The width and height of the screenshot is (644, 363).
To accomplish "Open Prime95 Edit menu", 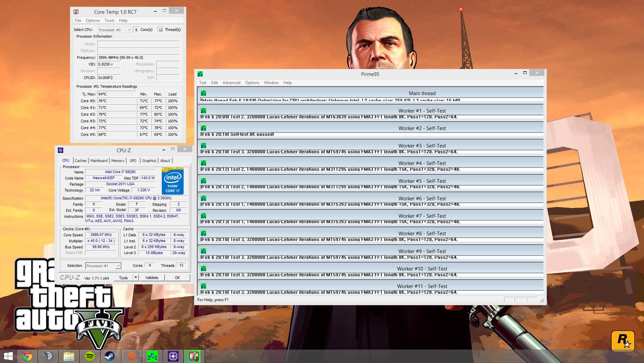I will (214, 83).
